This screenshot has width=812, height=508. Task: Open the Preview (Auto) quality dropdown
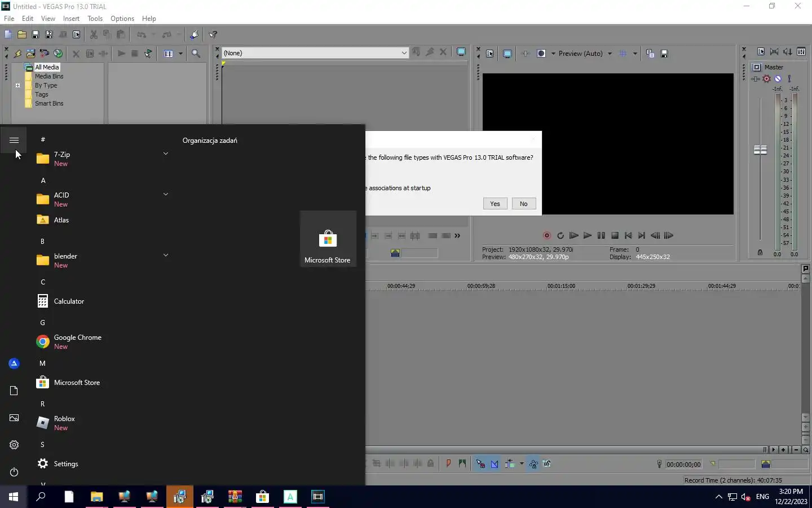(610, 54)
